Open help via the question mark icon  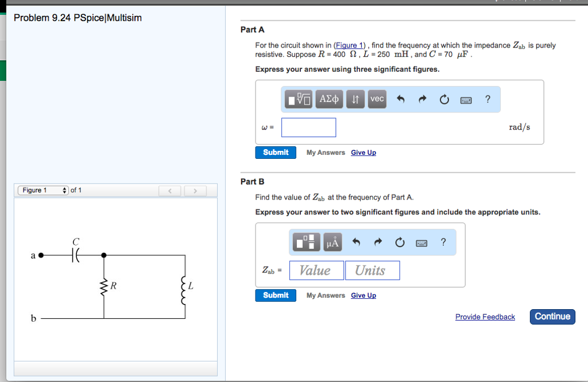(488, 99)
